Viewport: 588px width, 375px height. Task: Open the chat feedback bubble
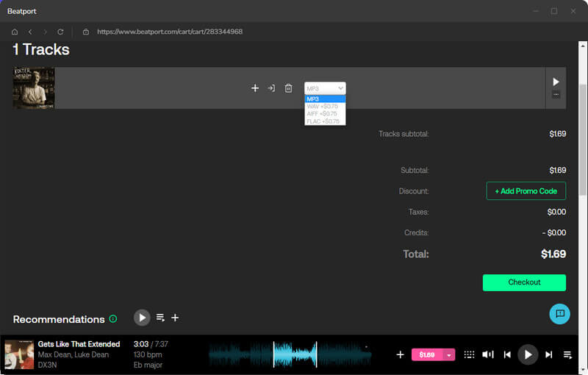click(559, 314)
